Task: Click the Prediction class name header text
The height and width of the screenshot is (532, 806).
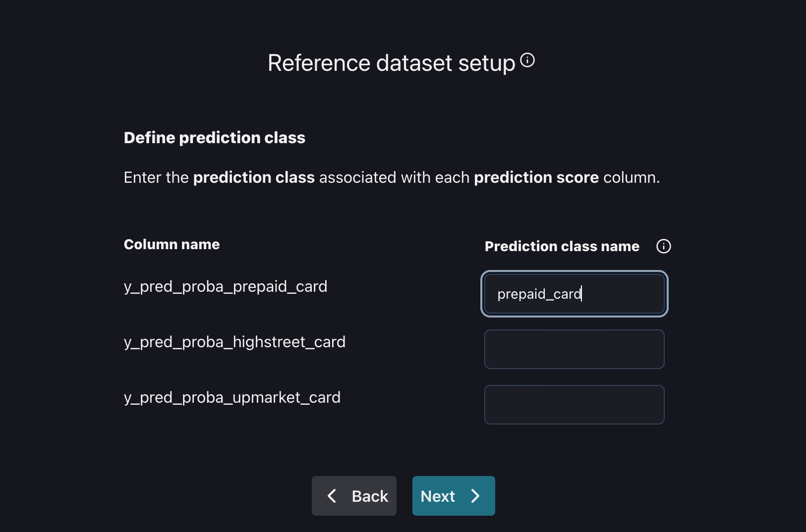Action: [562, 246]
